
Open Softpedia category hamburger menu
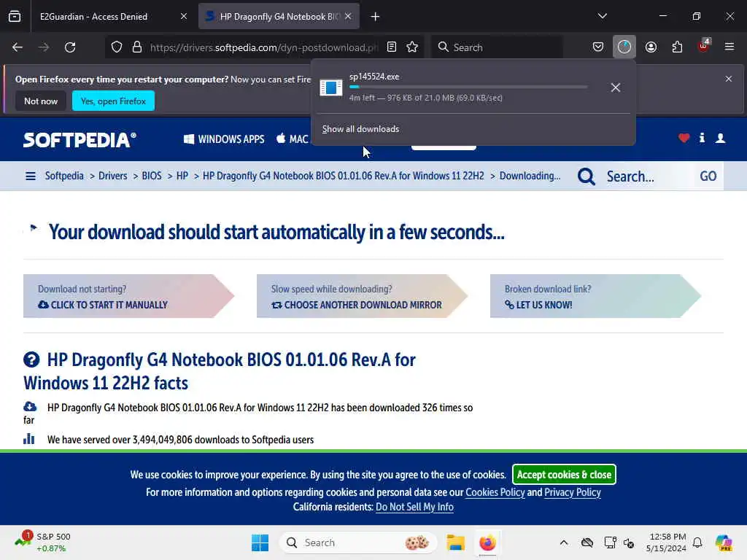click(31, 176)
